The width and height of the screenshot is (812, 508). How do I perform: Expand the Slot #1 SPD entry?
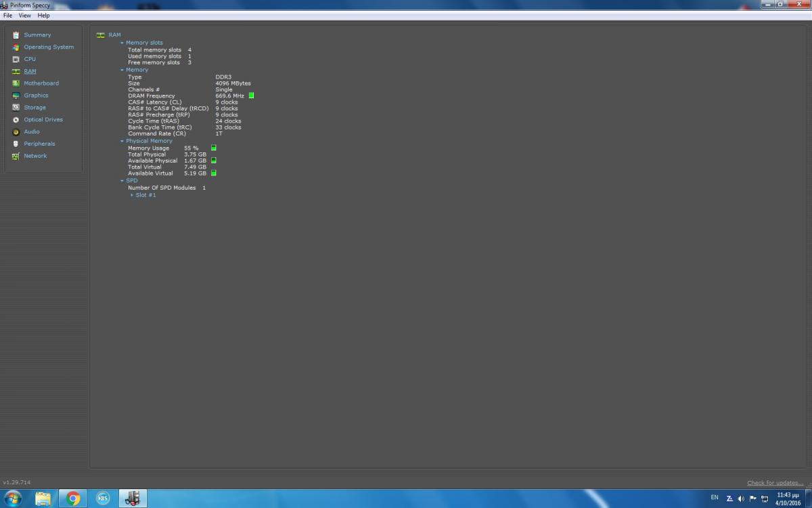132,195
